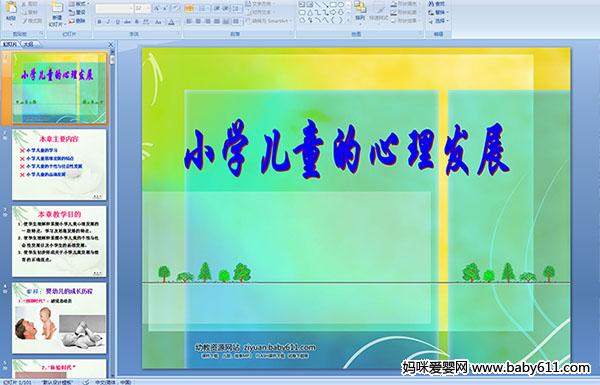Pick the Left Brace shape from gallery
Screen dimensions: 600x385
click(333, 20)
